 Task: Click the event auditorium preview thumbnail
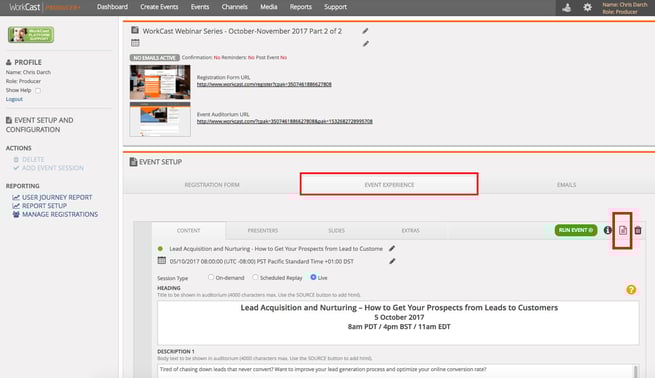click(160, 119)
